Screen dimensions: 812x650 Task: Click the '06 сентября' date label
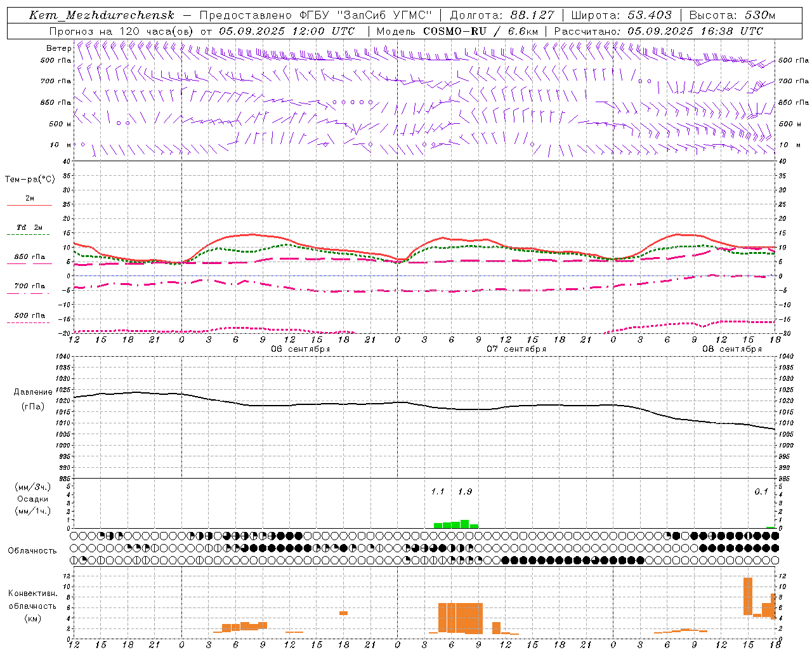coord(301,349)
